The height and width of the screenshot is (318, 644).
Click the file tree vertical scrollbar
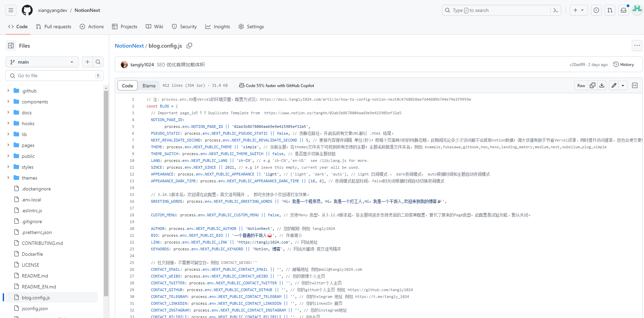click(106, 194)
